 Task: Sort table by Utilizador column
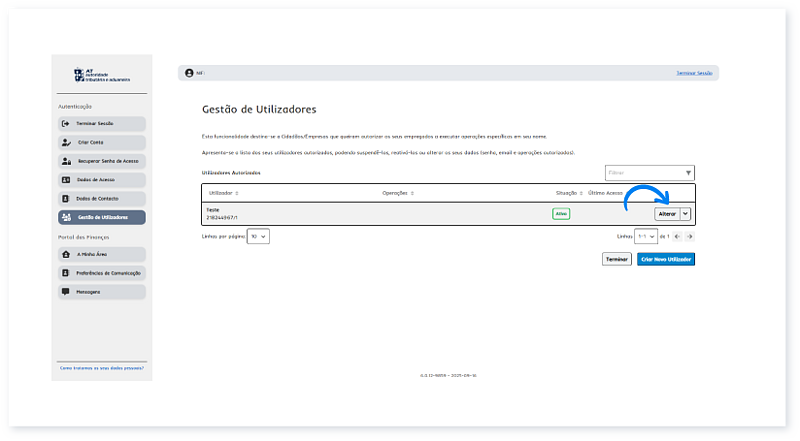point(222,192)
